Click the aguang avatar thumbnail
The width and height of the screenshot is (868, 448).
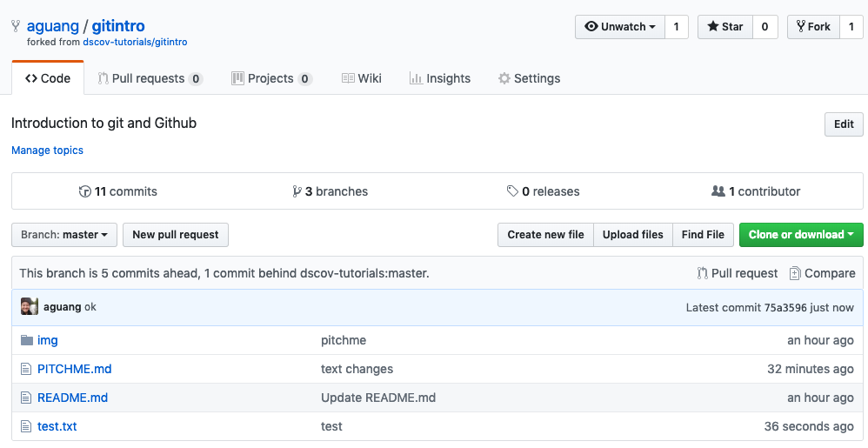30,306
